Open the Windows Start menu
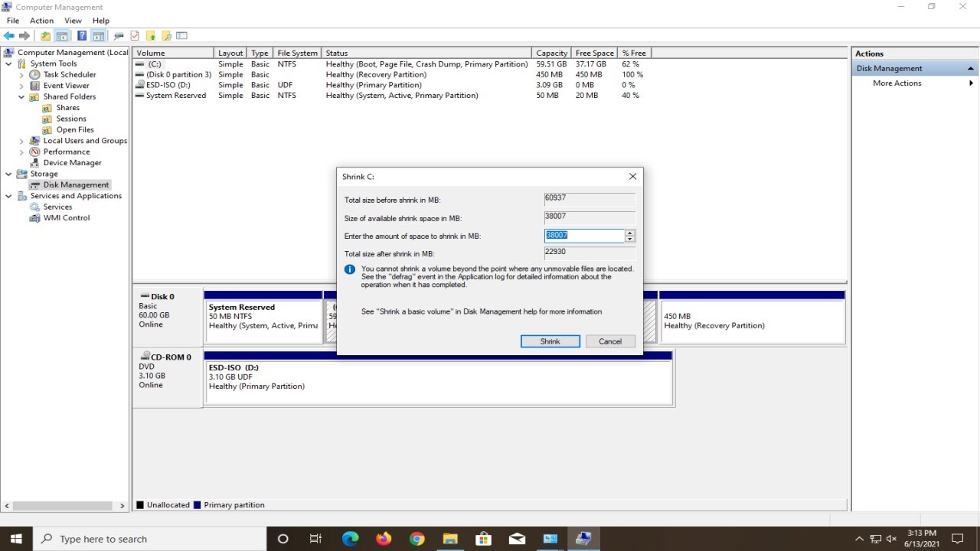980x551 pixels. point(17,539)
